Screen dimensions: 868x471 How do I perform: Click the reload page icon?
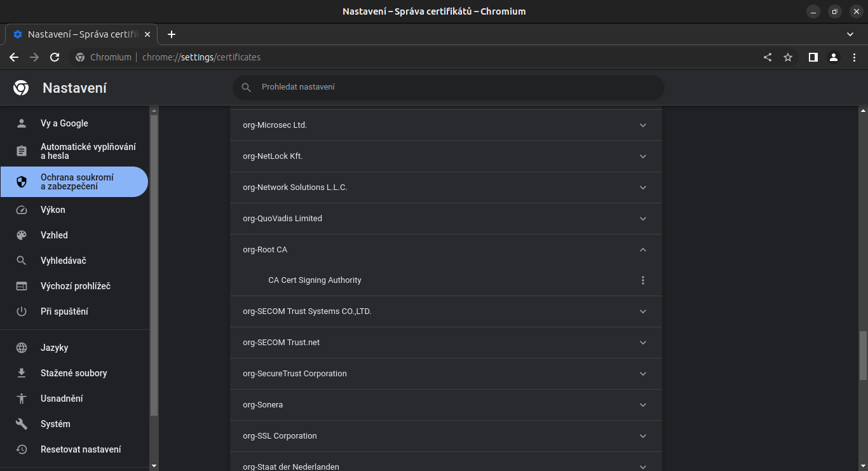pos(55,57)
